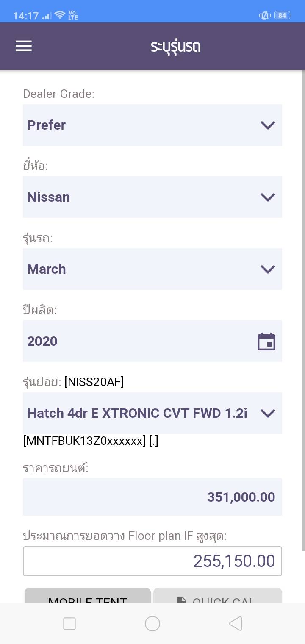Tap the recent apps square button
This screenshot has height=644, width=305.
69,624
